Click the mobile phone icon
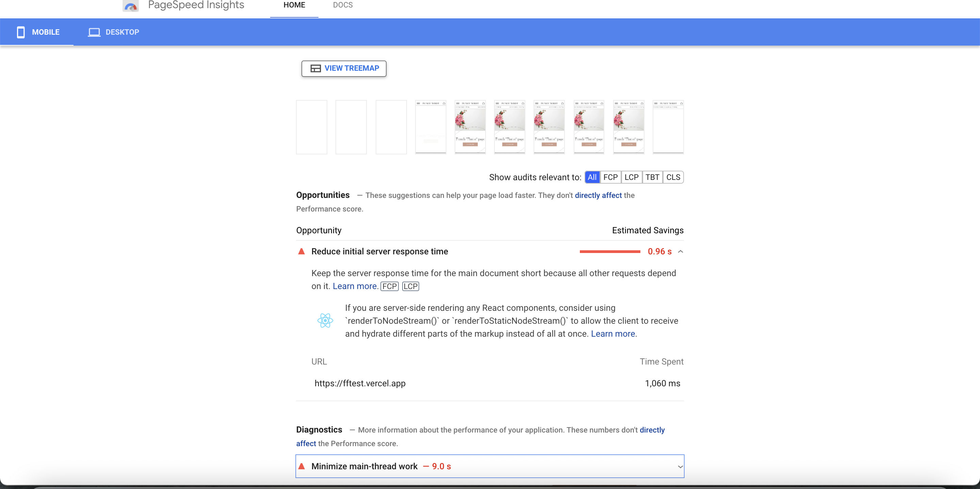 [21, 32]
